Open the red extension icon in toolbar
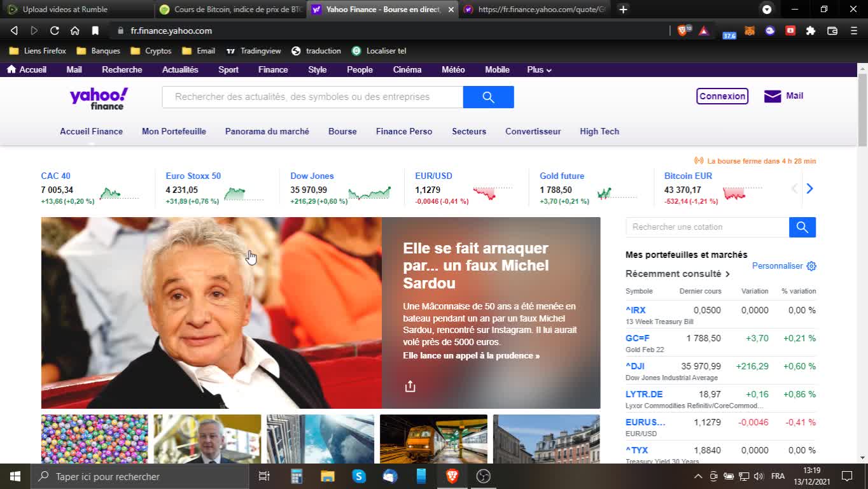Screen dimensions: 868x489 (790, 31)
